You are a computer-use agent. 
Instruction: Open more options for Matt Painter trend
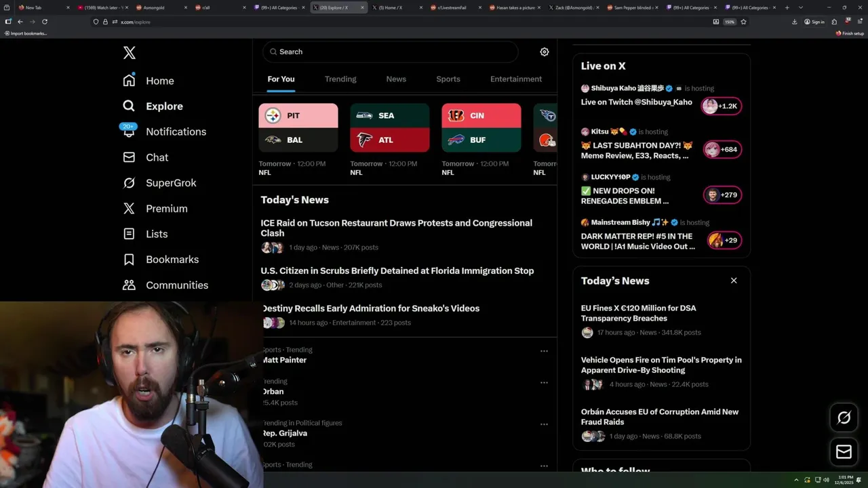[544, 351]
